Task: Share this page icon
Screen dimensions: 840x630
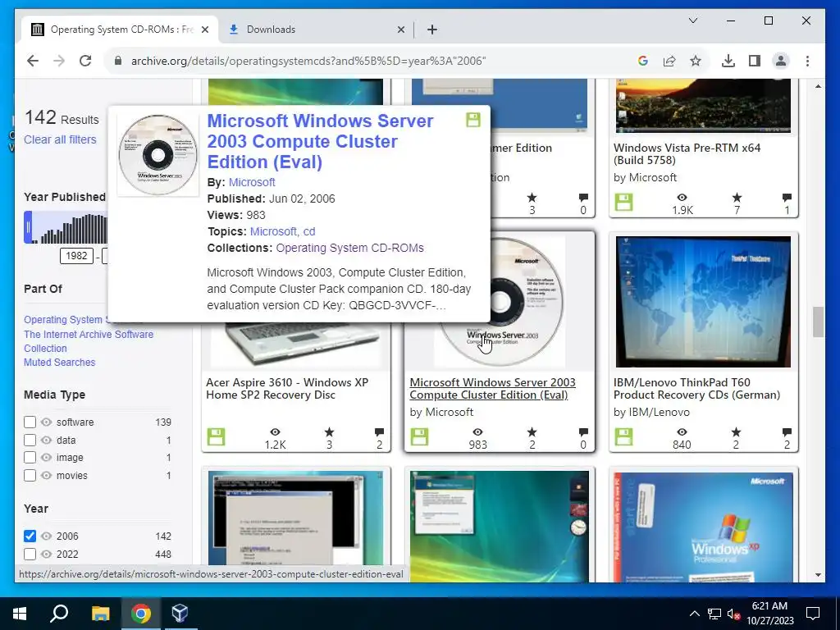Action: [669, 61]
